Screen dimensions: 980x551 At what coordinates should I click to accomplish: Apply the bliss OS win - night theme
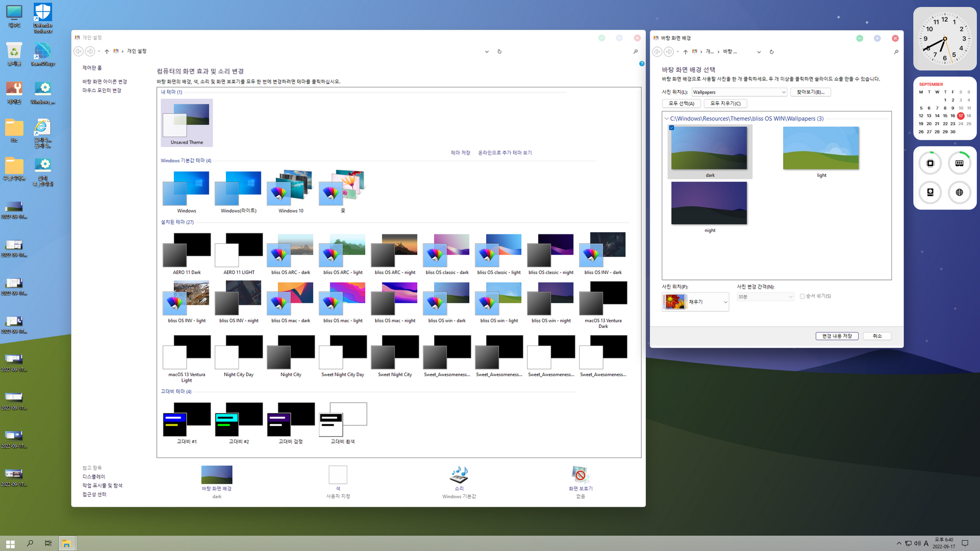551,302
